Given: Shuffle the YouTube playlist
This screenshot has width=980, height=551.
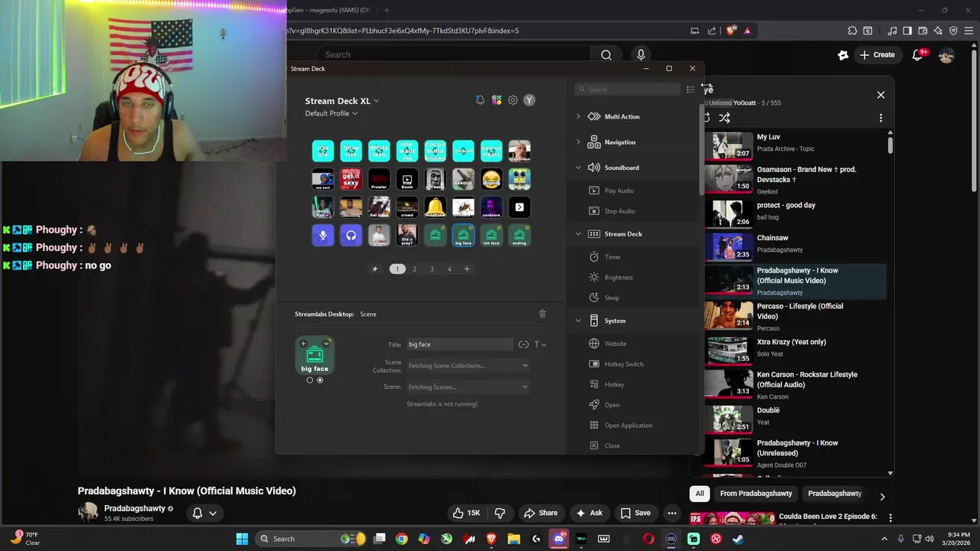Looking at the screenshot, I should click(x=724, y=118).
